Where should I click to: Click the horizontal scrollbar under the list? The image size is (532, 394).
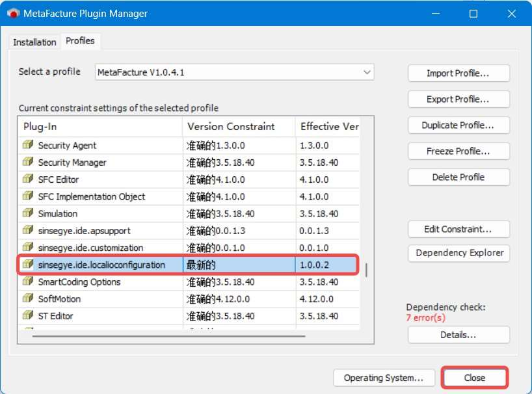[x=195, y=337]
